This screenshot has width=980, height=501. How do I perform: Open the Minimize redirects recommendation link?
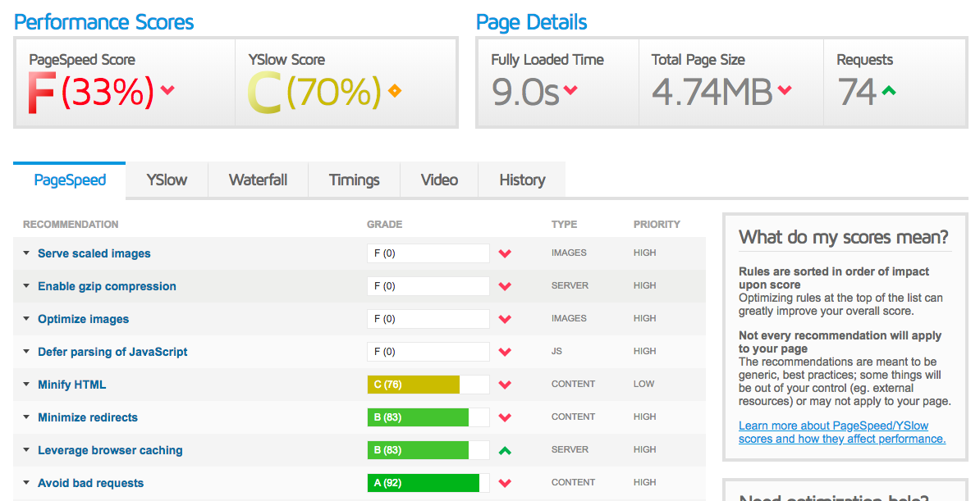tap(88, 417)
